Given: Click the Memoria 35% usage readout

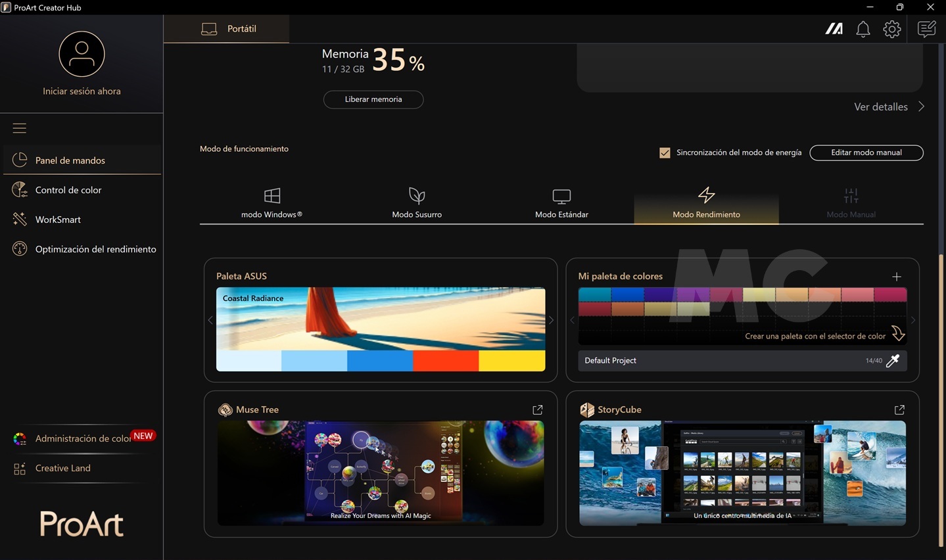Looking at the screenshot, I should [373, 60].
